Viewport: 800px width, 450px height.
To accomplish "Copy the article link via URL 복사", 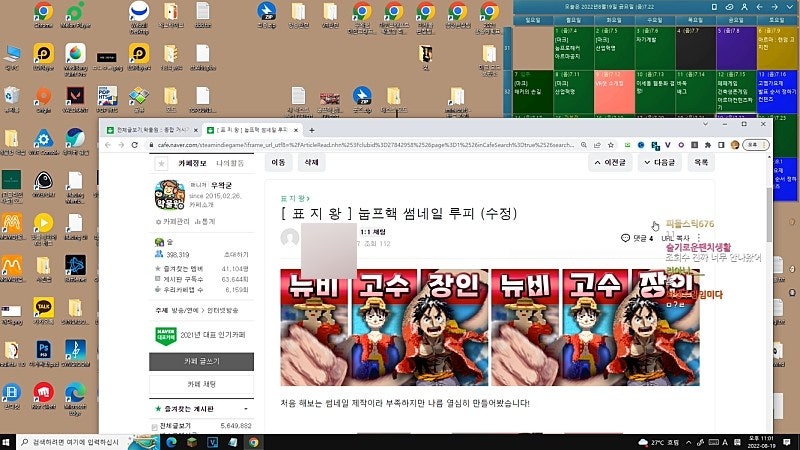I will pyautogui.click(x=676, y=238).
